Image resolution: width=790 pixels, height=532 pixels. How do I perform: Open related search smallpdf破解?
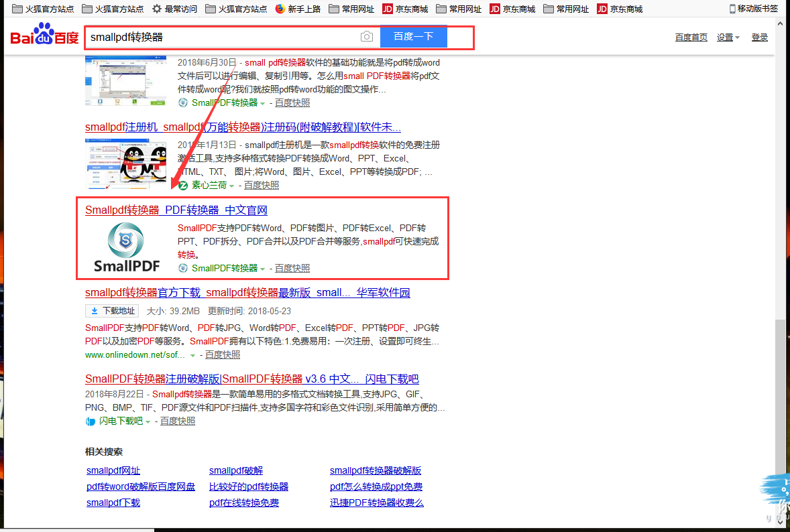coord(236,470)
